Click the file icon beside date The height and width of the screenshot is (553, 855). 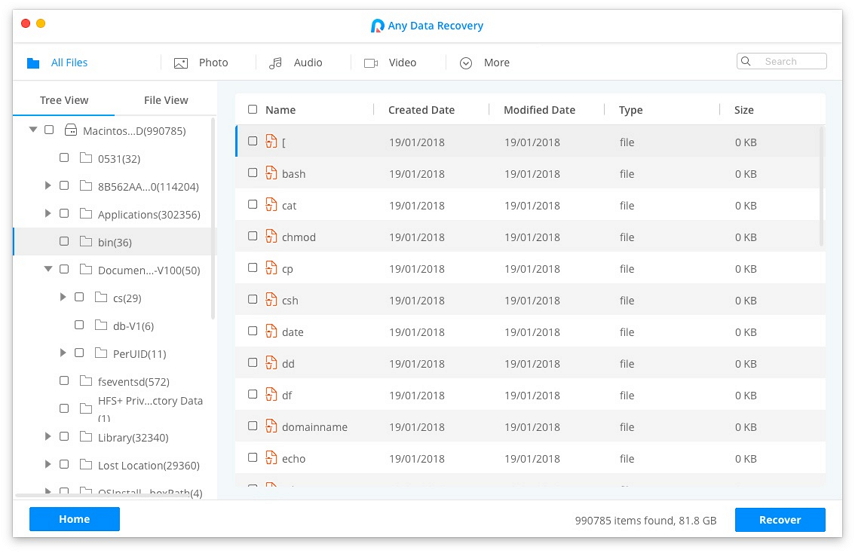271,331
